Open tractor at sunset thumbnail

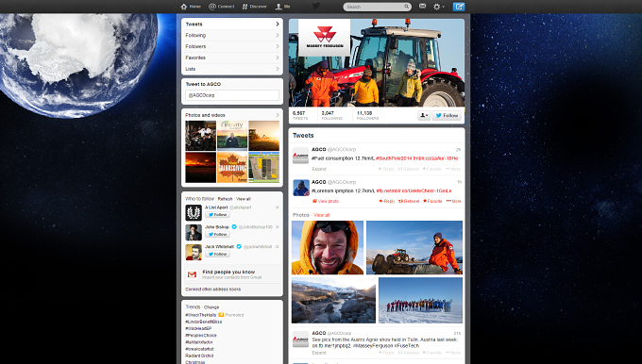tap(264, 136)
